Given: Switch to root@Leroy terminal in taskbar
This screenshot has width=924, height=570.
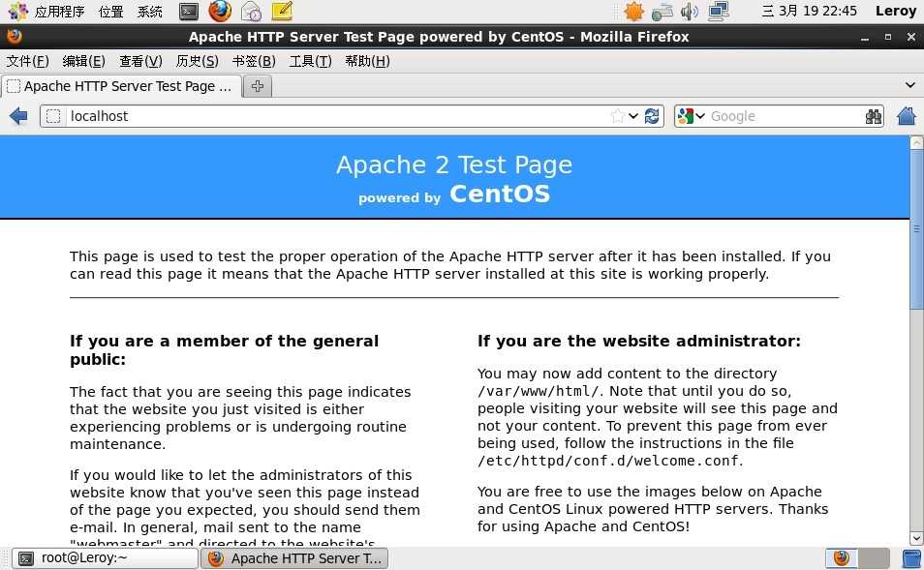Looking at the screenshot, I should pyautogui.click(x=105, y=557).
